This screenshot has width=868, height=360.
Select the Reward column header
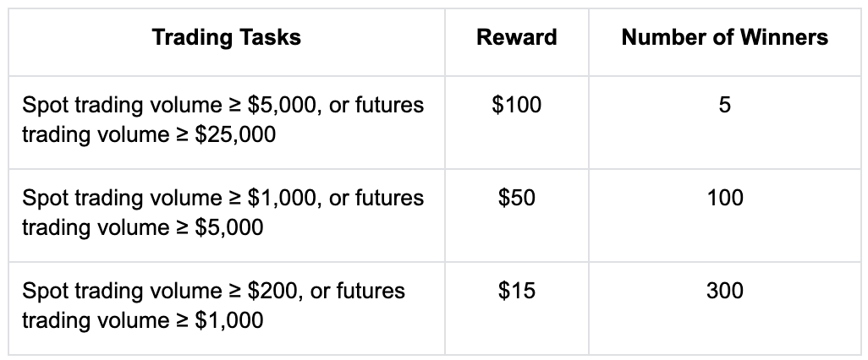(x=517, y=38)
